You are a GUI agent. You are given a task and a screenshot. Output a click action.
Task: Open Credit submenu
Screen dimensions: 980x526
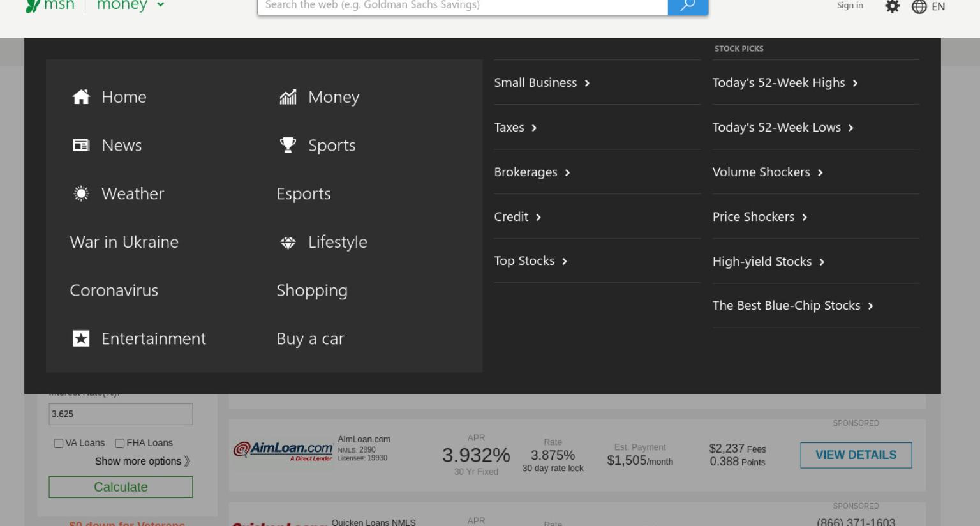coord(517,216)
